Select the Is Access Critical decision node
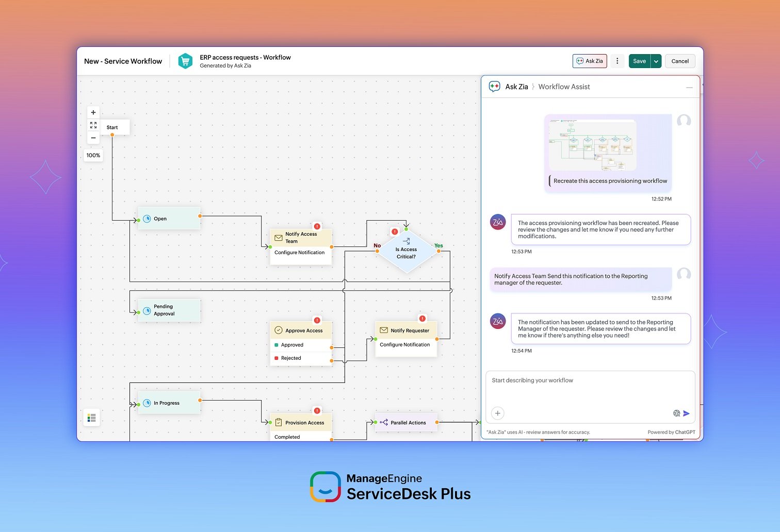The image size is (780, 532). point(407,252)
